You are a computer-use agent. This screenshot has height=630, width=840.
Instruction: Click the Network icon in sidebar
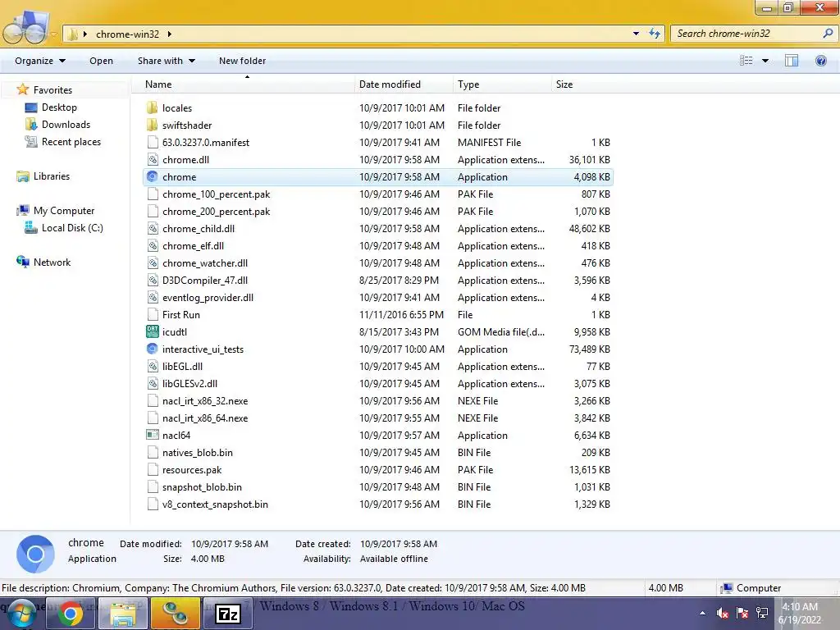(22, 262)
